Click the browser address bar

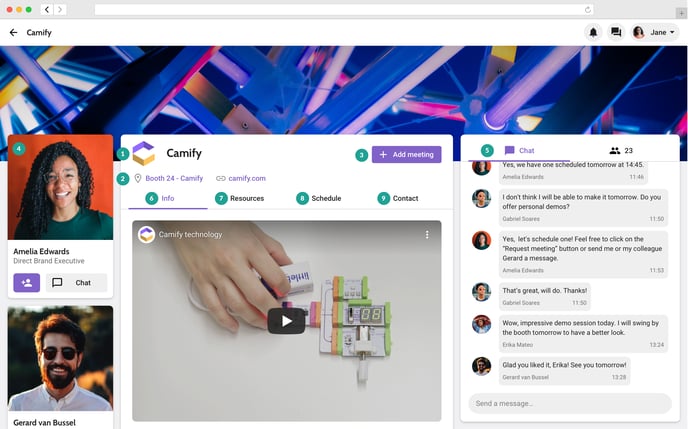pos(344,10)
